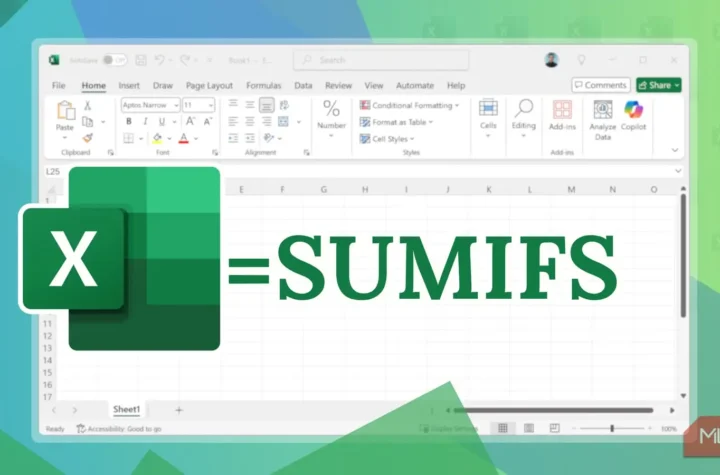720x475 pixels.
Task: Click the Merge and Center icon
Action: click(x=284, y=121)
